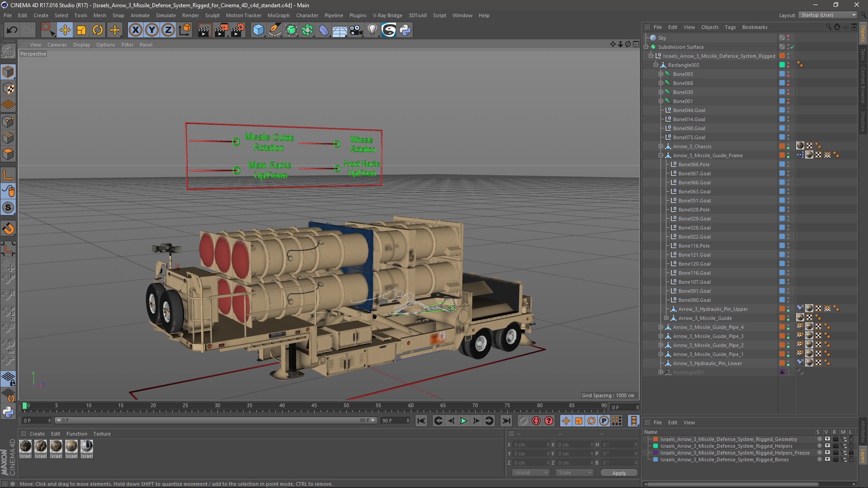Click Render View clapperboard icon
Screen dimensions: 868x488
tap(204, 30)
